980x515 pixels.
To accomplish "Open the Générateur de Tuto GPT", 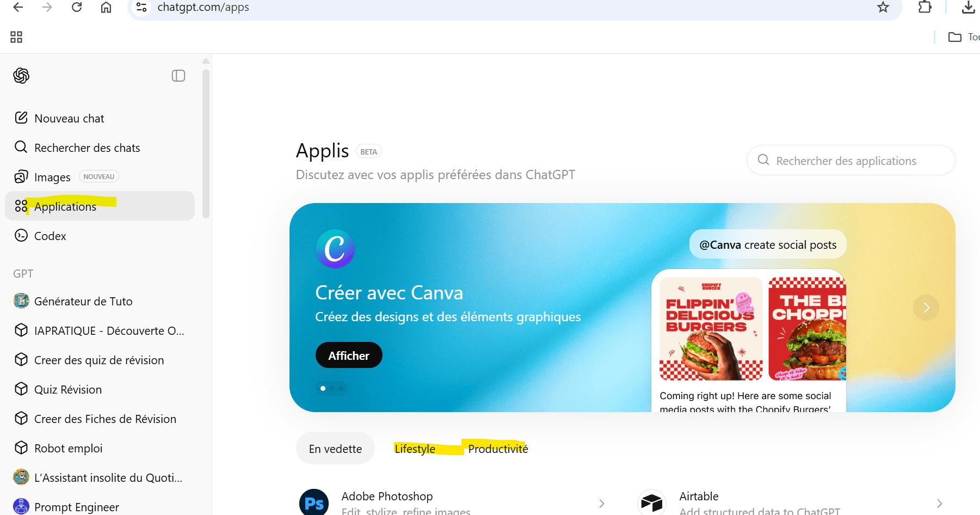I will [83, 302].
